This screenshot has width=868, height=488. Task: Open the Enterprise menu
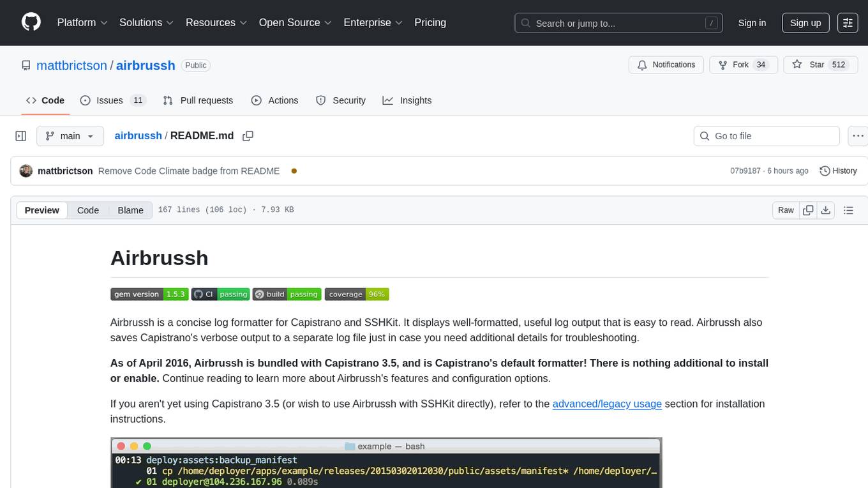[373, 22]
